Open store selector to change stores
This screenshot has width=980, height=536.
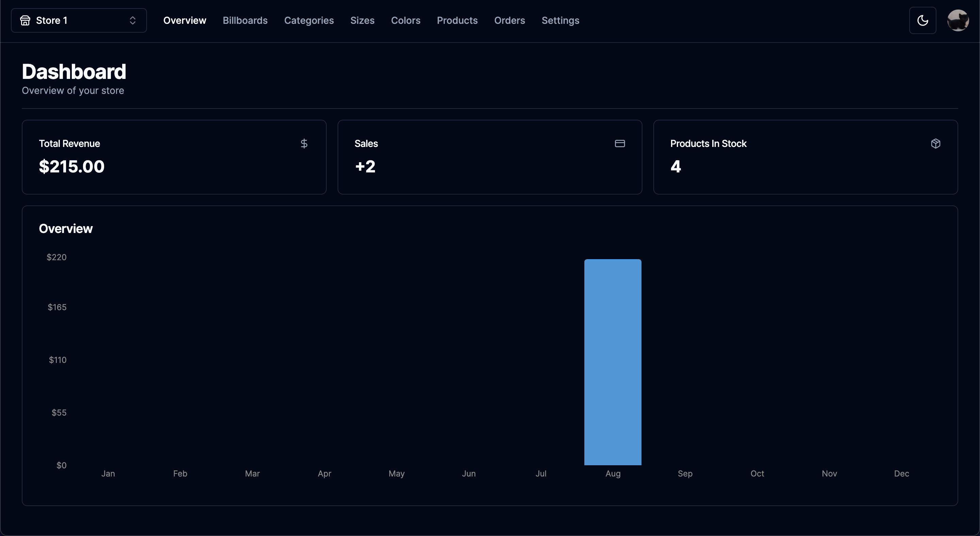(x=78, y=20)
